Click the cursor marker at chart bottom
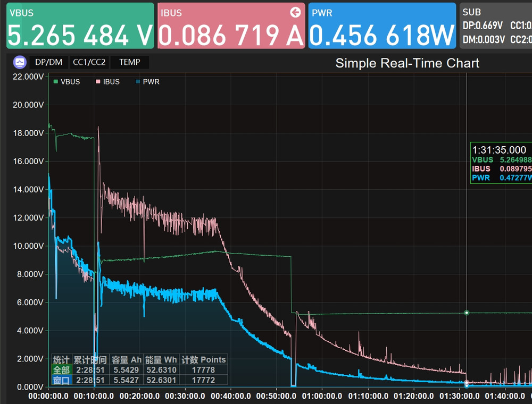The width and height of the screenshot is (532, 404). coord(467,383)
